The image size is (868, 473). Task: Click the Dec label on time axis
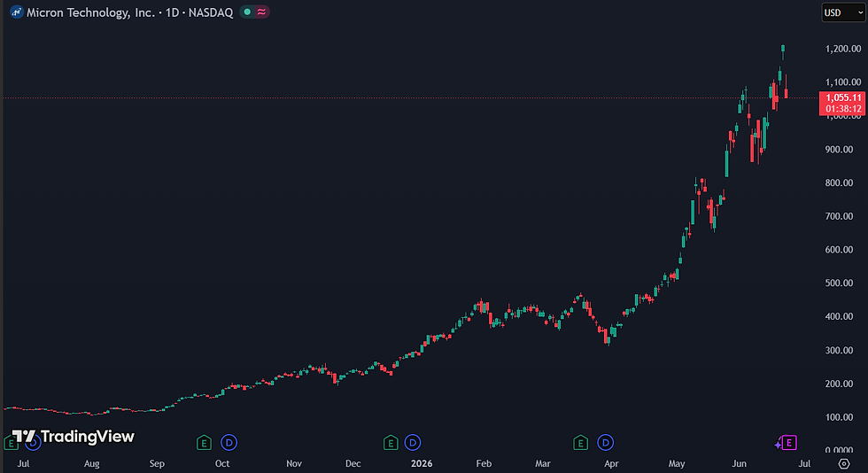click(x=353, y=463)
